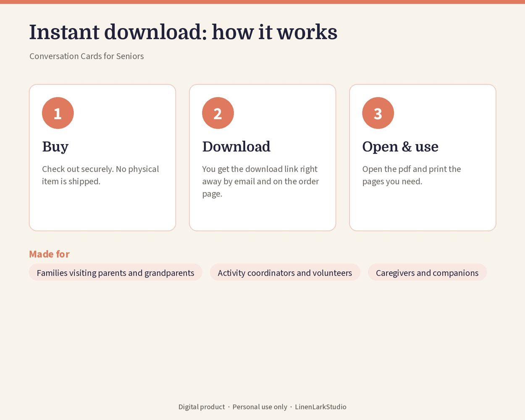Click the orange accent bar at top
525x420 pixels.
pyautogui.click(x=262, y=2)
